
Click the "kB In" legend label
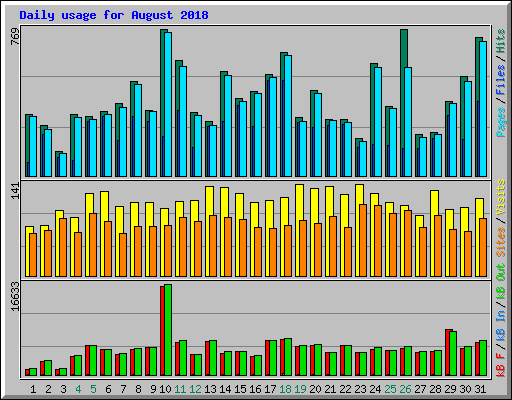[x=501, y=325]
